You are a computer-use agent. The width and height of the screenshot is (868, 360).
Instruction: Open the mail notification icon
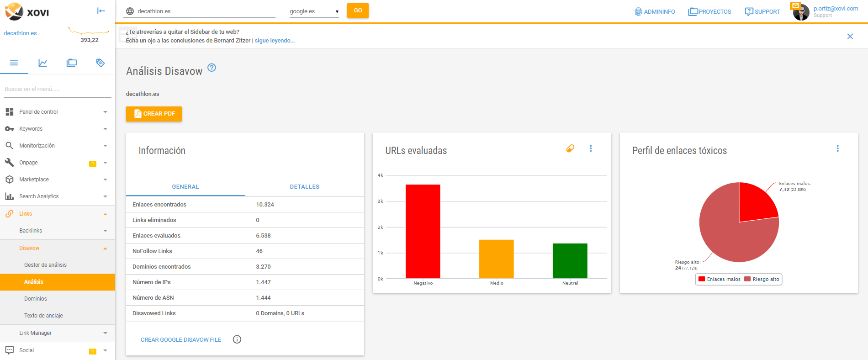(796, 5)
